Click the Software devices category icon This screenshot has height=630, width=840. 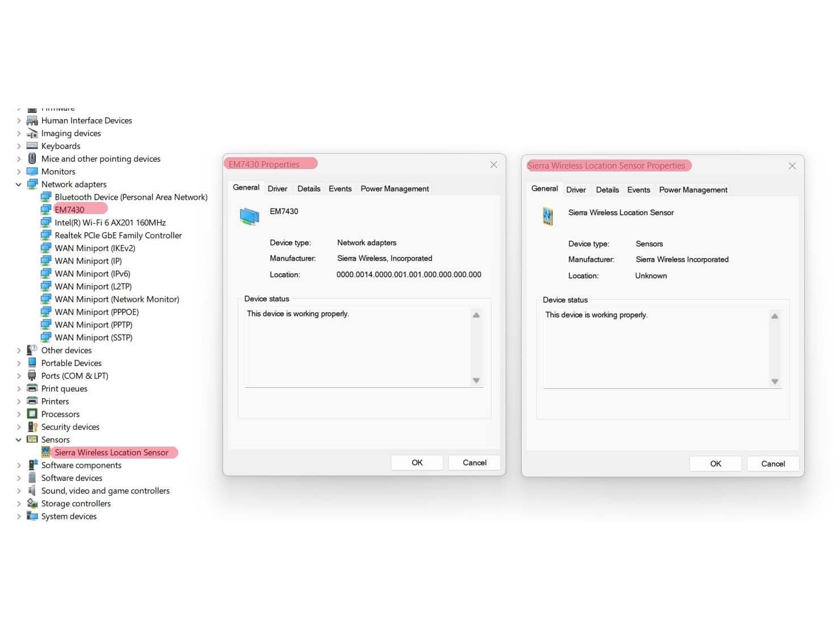(x=32, y=478)
